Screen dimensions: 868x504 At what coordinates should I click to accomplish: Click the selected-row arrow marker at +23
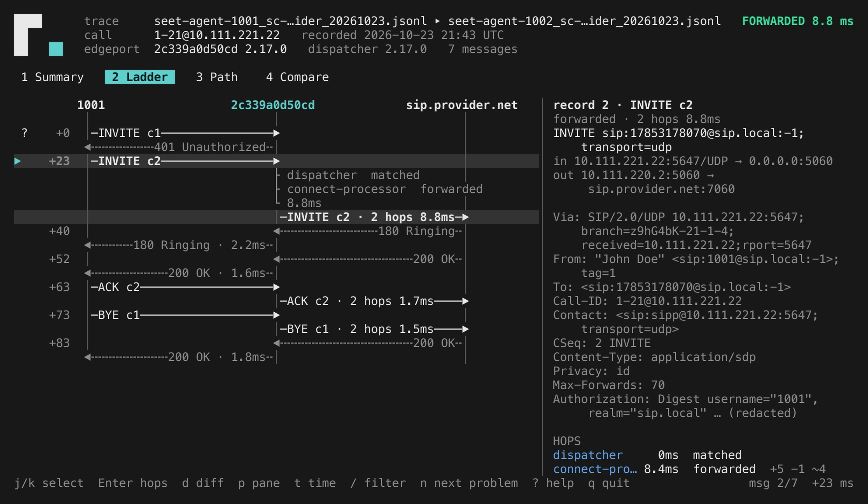[18, 161]
